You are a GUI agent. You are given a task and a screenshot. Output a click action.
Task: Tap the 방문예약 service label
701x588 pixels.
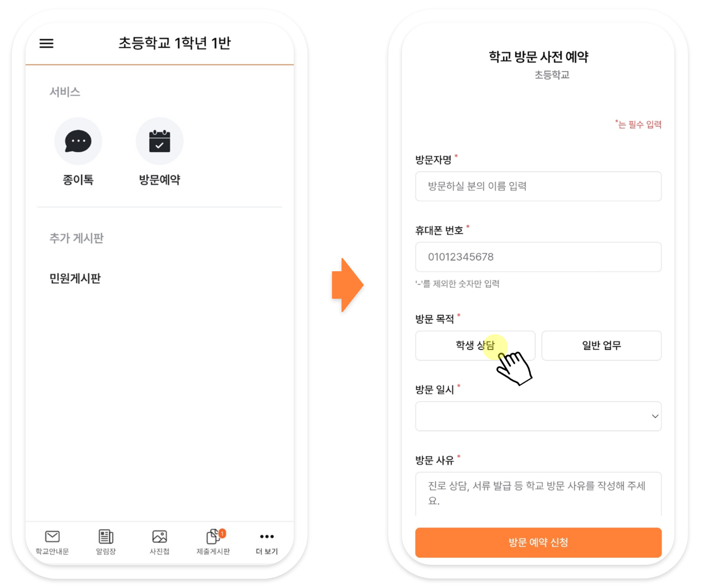click(159, 180)
